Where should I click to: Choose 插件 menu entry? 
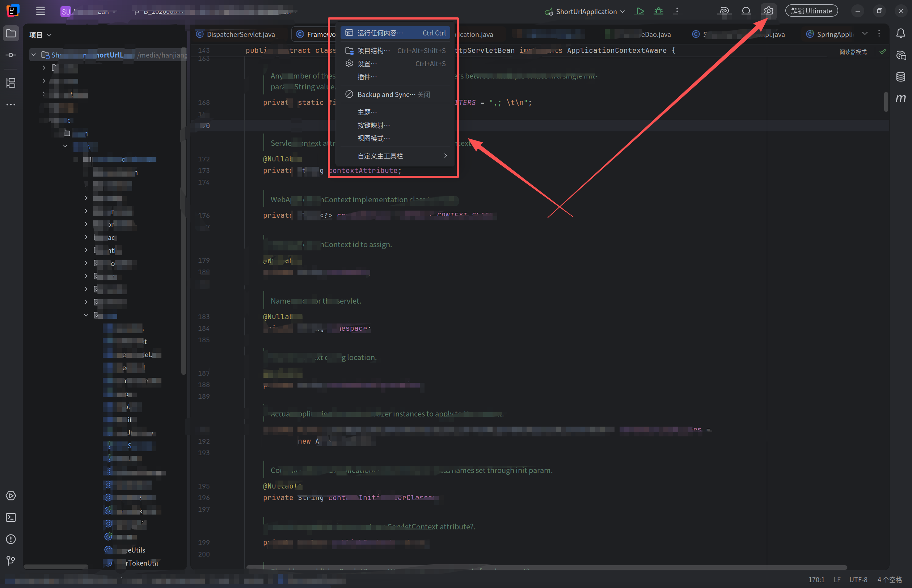tap(395, 76)
